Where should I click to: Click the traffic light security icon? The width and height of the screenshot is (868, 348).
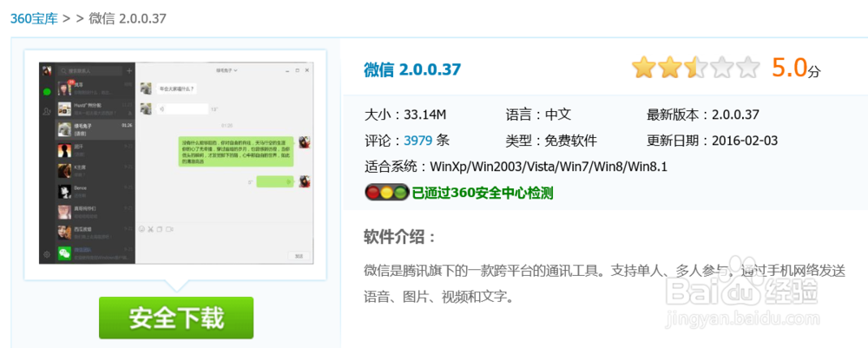[x=387, y=193]
